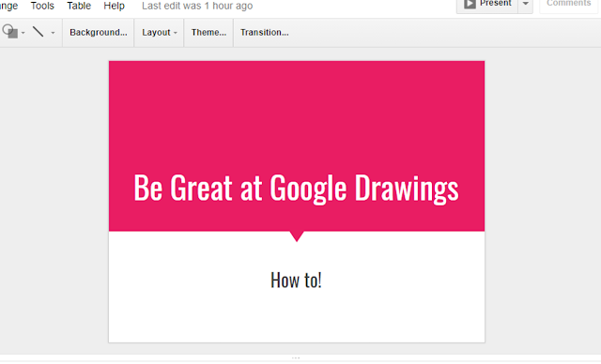The height and width of the screenshot is (364, 601).
Task: Click the 'Last edit was 1 hour ago' link
Action: click(x=197, y=6)
